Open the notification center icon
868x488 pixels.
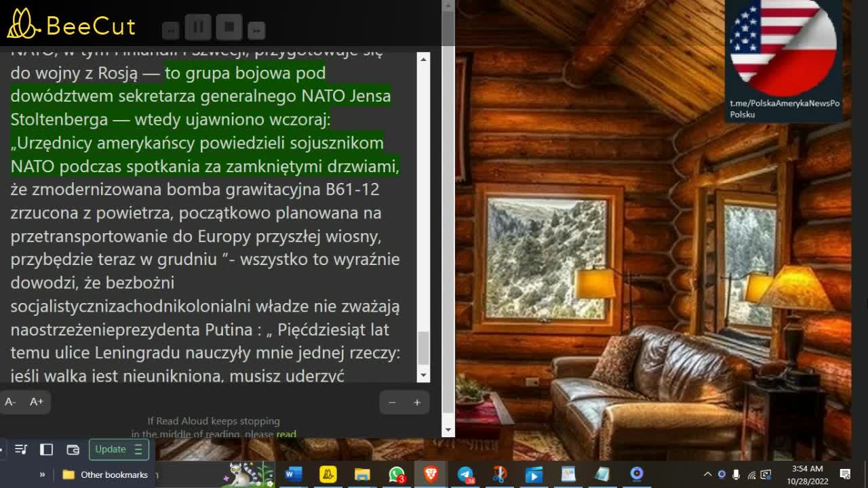(x=846, y=474)
